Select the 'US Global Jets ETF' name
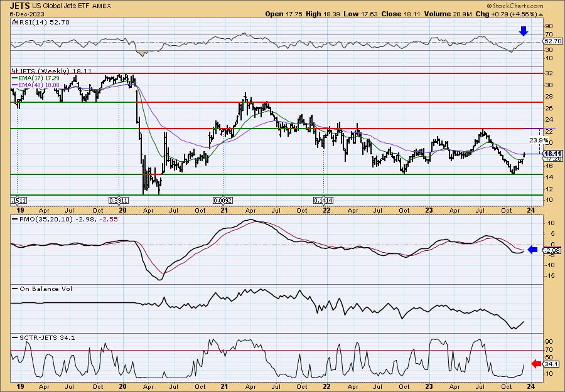 pyautogui.click(x=61, y=6)
